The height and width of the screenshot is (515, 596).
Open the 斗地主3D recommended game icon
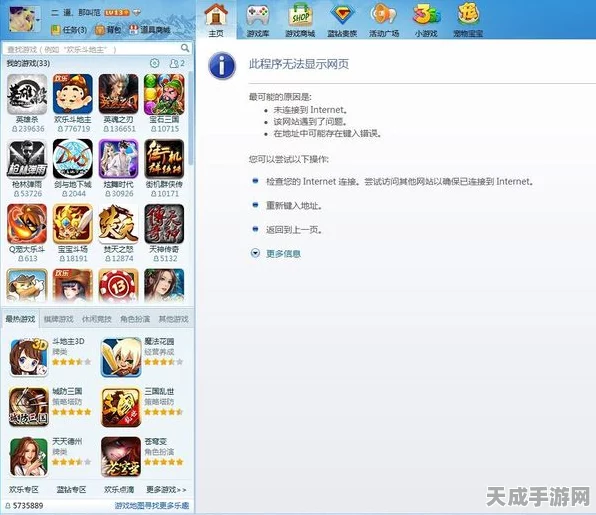(x=29, y=357)
